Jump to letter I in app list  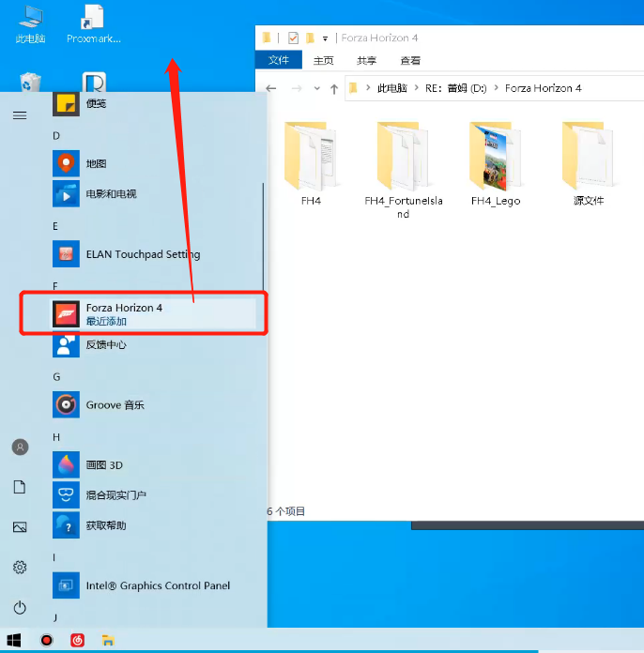tap(54, 557)
